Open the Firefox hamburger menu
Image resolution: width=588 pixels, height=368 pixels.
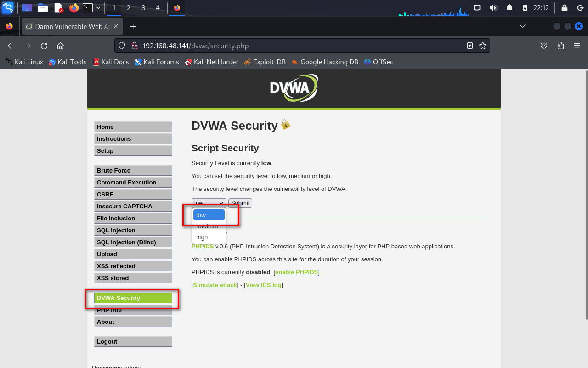[x=577, y=46]
